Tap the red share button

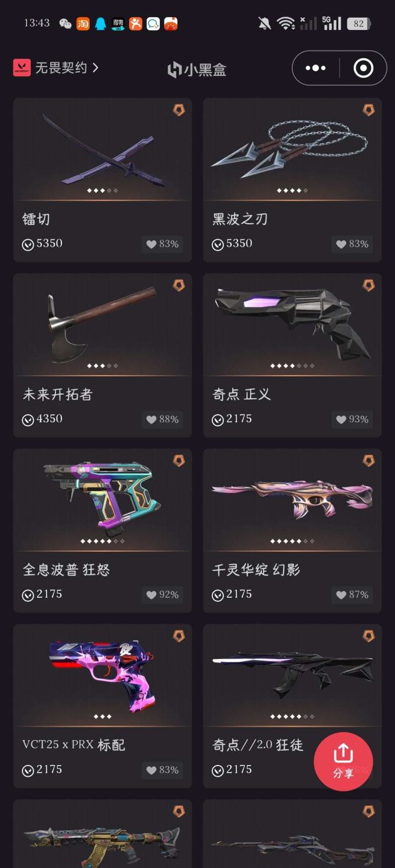[x=343, y=761]
